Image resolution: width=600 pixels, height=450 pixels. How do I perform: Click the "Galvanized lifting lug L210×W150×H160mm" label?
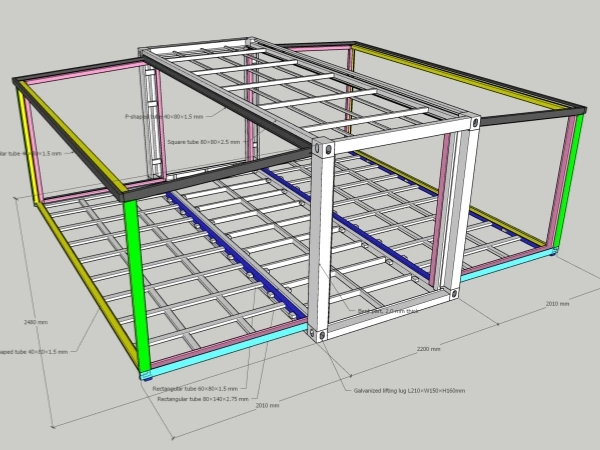[x=409, y=391]
